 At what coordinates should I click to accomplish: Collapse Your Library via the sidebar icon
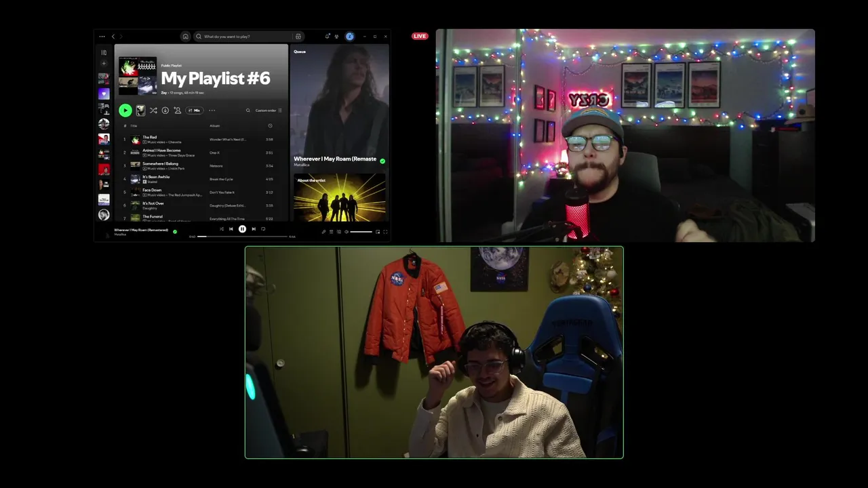104,52
